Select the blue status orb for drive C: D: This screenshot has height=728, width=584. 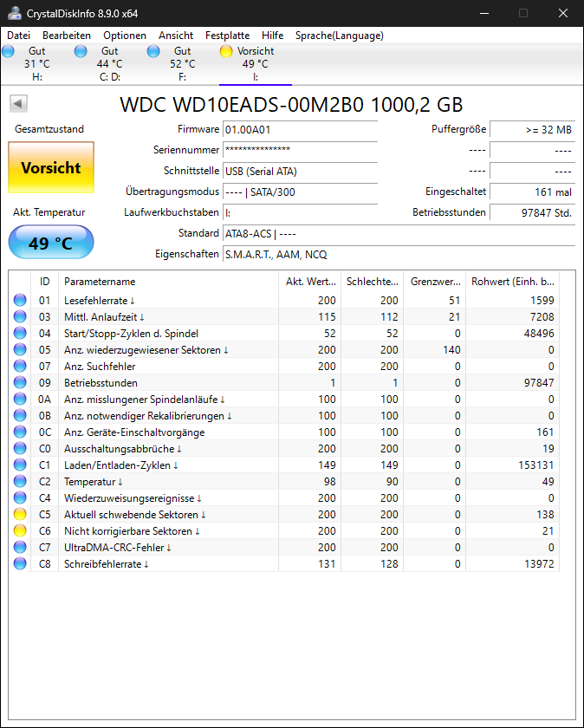point(81,51)
